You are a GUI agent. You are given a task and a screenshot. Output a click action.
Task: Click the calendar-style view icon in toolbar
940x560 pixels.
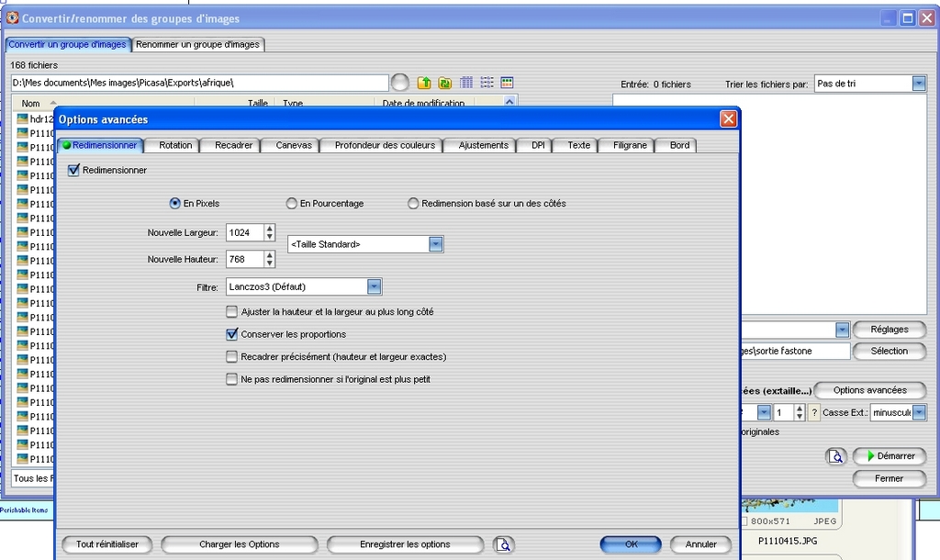click(x=507, y=83)
